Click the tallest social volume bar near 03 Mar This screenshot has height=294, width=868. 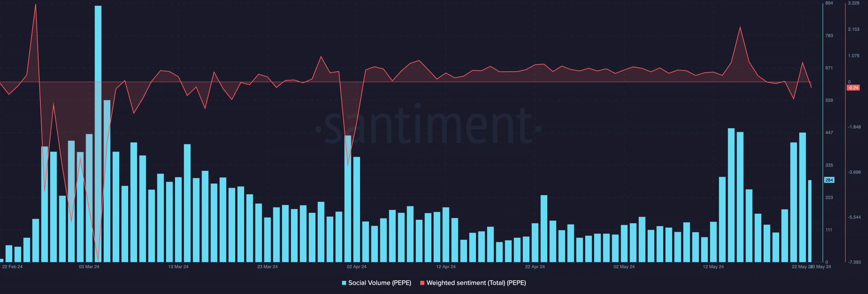[98, 134]
